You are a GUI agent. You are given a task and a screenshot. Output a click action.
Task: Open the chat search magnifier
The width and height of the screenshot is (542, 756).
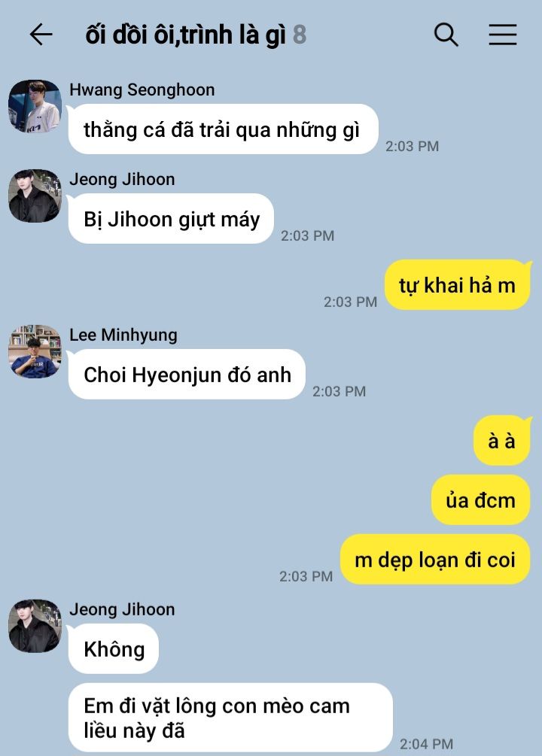coord(446,35)
